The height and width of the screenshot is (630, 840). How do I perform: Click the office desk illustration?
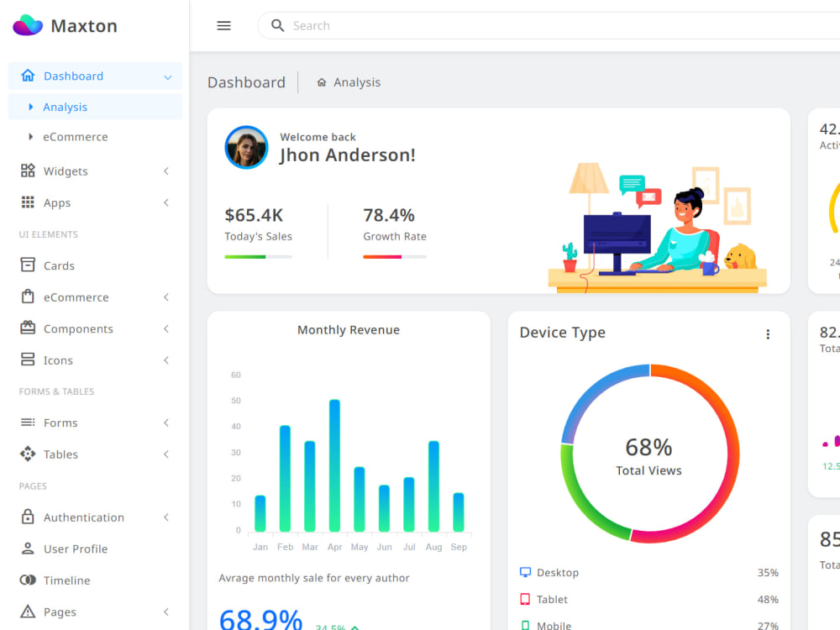tap(658, 228)
